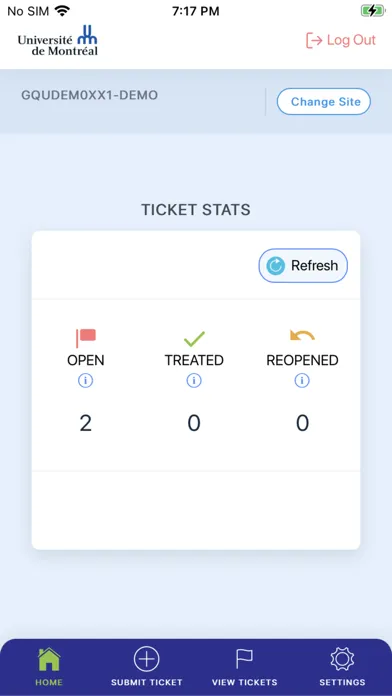Viewport: 392px width, 696px height.
Task: Open Submit Ticket plus icon
Action: [x=147, y=659]
